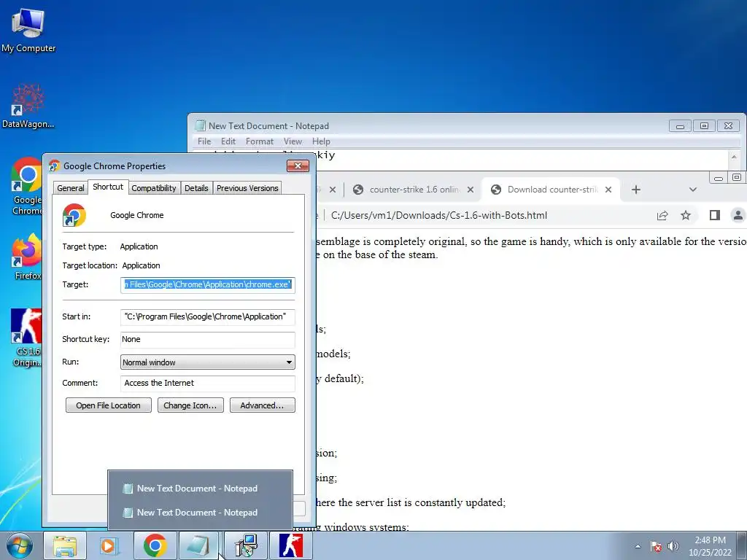
Task: Switch to Chrome via taskbar icon
Action: pyautogui.click(x=155, y=545)
